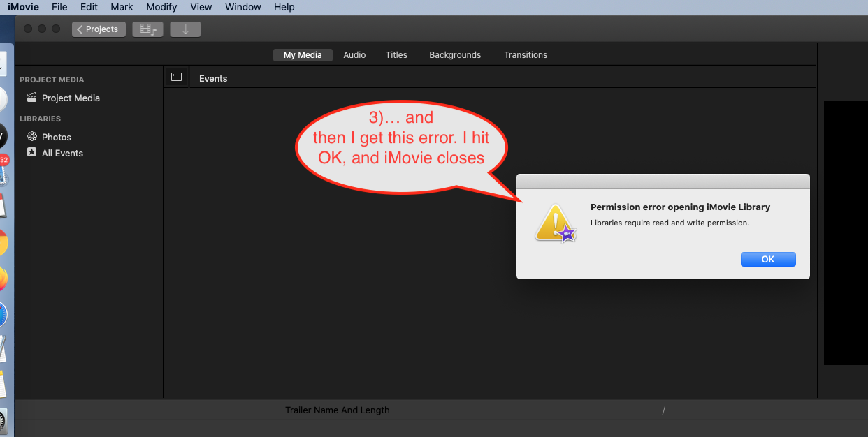
Task: Click 'Permission error opening iMovie Library' heading
Action: (x=680, y=207)
